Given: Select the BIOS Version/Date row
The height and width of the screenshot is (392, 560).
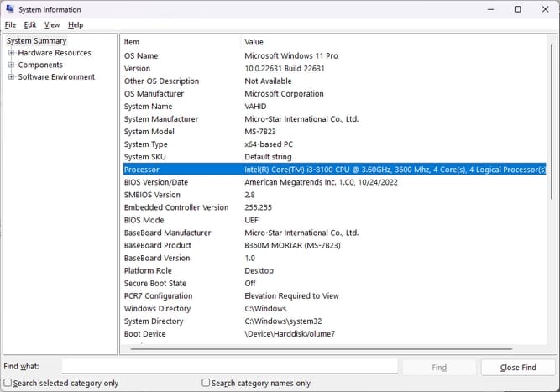Looking at the screenshot, I should pyautogui.click(x=334, y=182).
